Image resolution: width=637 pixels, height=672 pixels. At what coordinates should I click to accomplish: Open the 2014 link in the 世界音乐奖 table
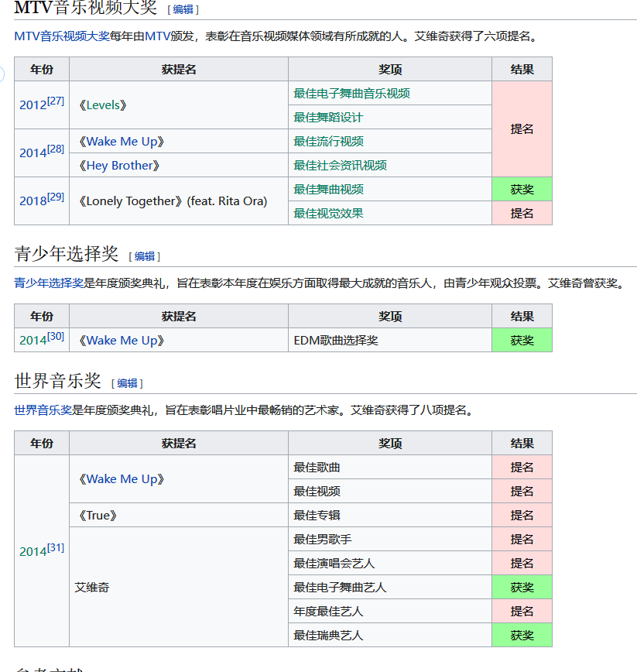tap(33, 551)
